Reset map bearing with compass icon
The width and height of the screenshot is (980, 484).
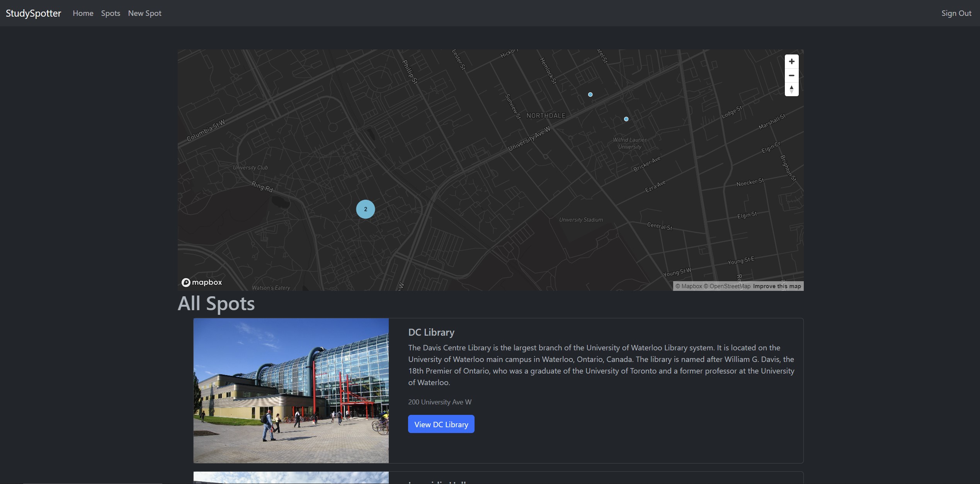791,89
